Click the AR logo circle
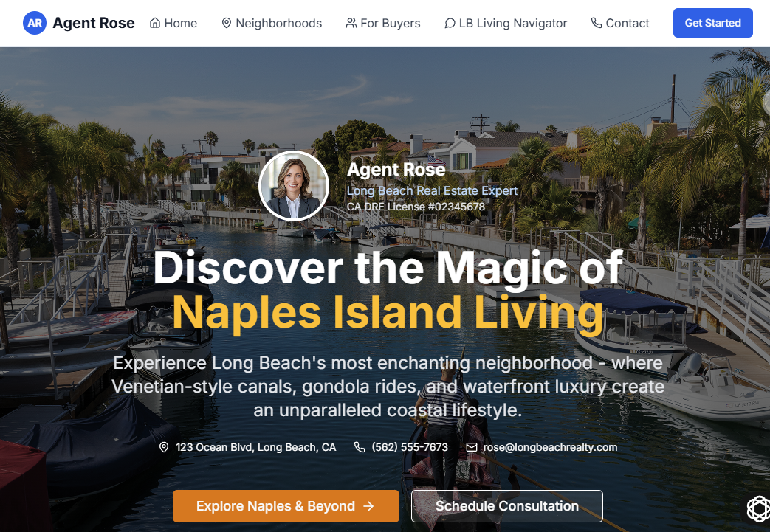The width and height of the screenshot is (770, 532). click(35, 23)
